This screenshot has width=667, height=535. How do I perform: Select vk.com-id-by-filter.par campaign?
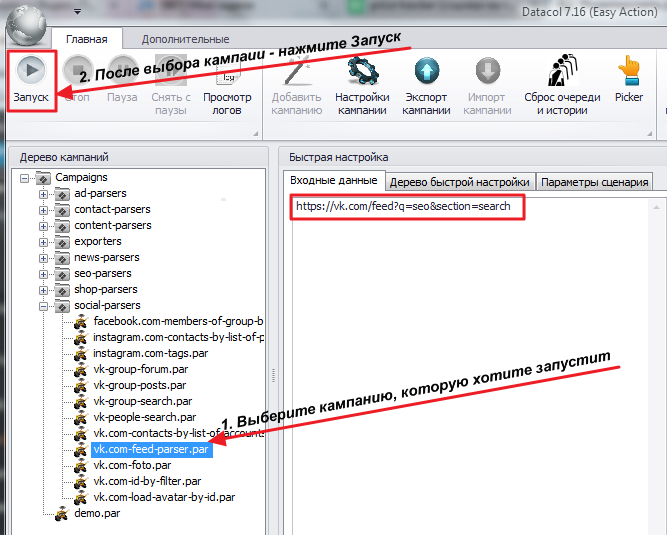coord(147,481)
